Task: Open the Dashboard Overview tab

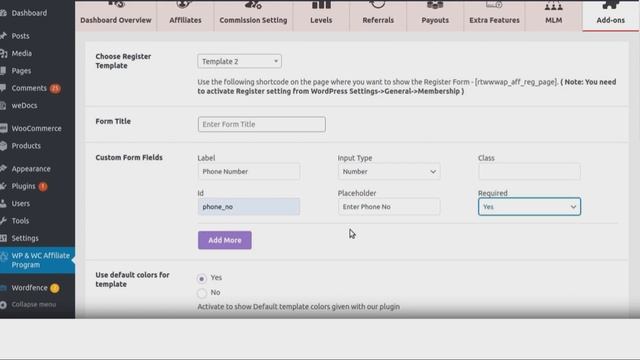Action: point(116,16)
